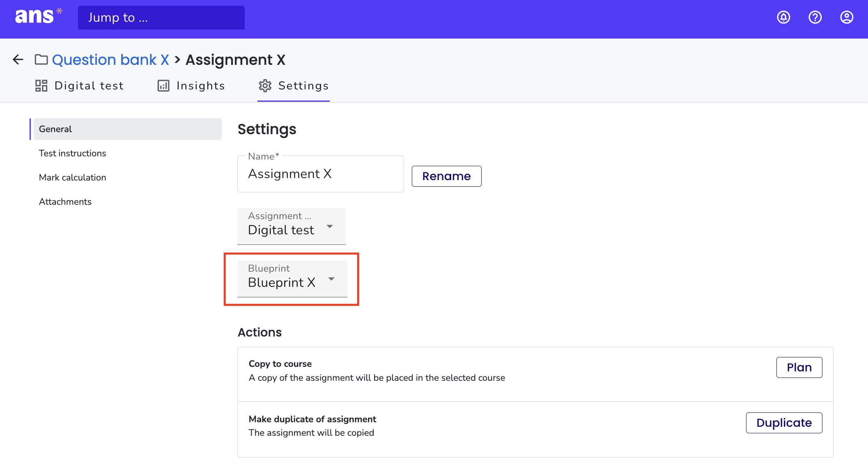The image size is (868, 476).
Task: Open the help question mark icon
Action: coord(815,17)
